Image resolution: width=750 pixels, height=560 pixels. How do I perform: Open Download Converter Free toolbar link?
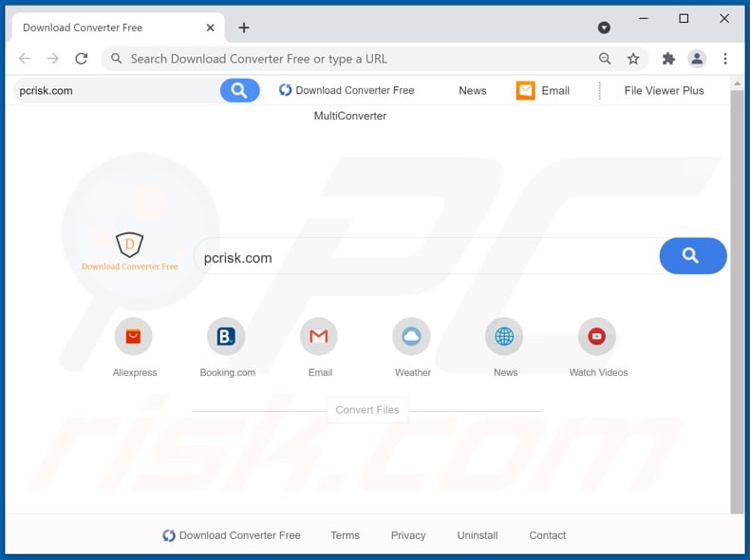(347, 90)
